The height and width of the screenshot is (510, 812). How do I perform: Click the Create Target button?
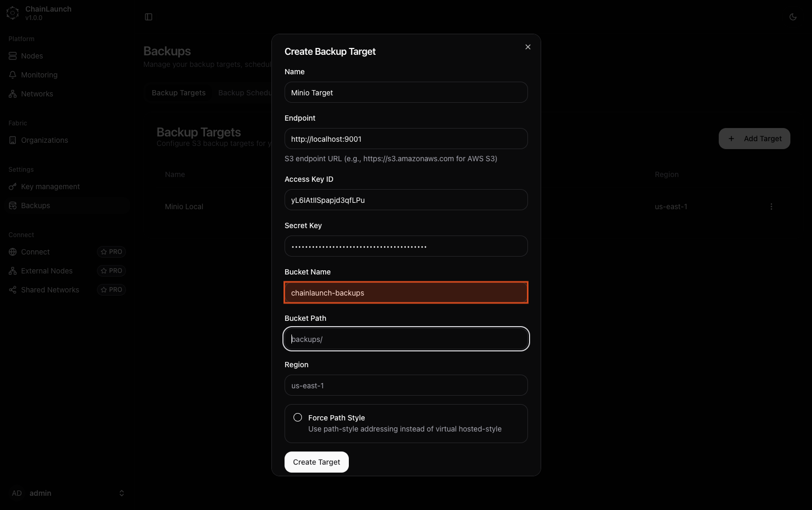pyautogui.click(x=316, y=462)
